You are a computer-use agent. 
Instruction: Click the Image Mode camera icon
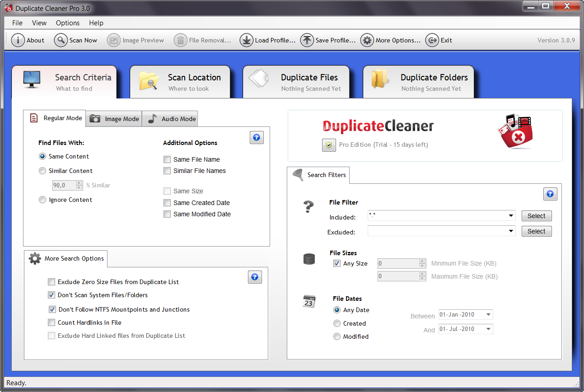[95, 118]
